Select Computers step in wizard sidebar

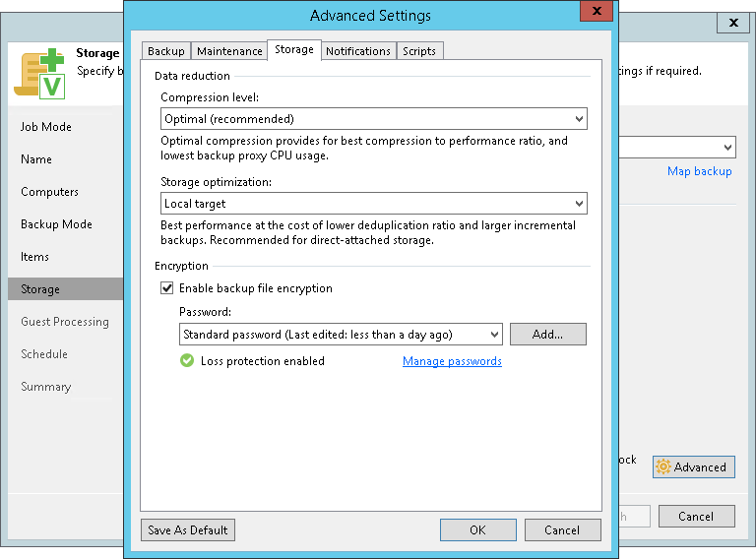[49, 192]
